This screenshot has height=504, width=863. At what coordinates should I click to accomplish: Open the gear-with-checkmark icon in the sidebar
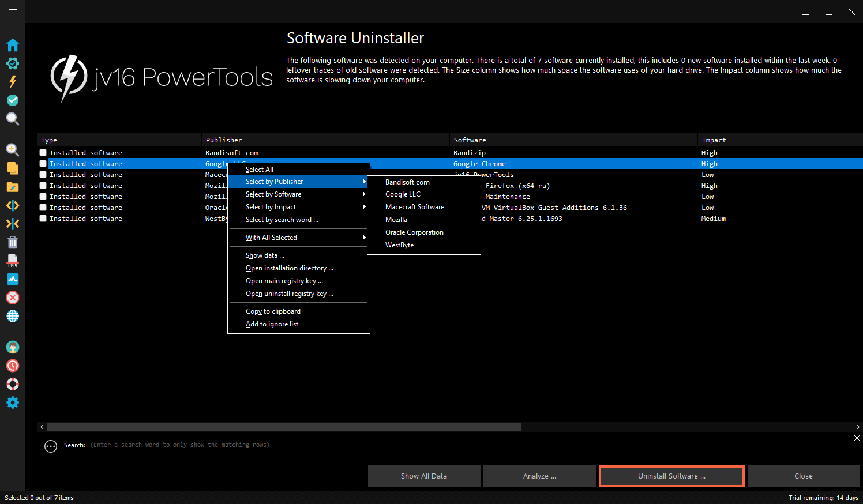coord(13,63)
